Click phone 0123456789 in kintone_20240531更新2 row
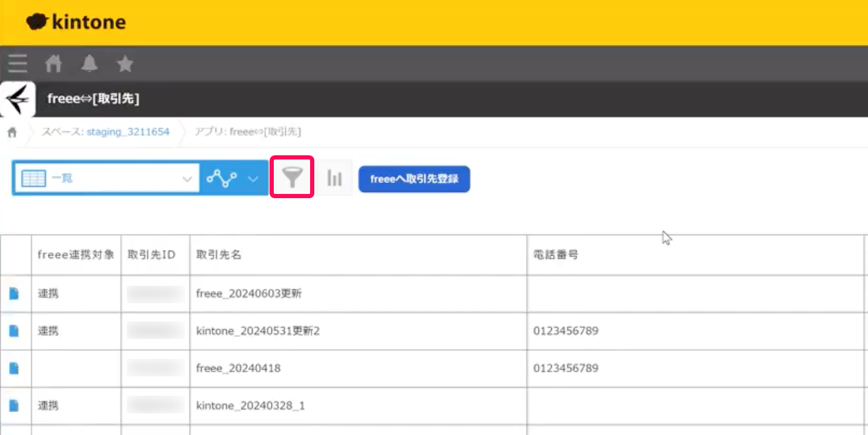Image resolution: width=868 pixels, height=435 pixels. (566, 331)
